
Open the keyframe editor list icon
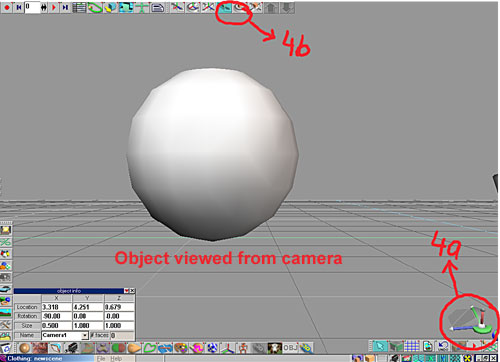pos(79,7)
